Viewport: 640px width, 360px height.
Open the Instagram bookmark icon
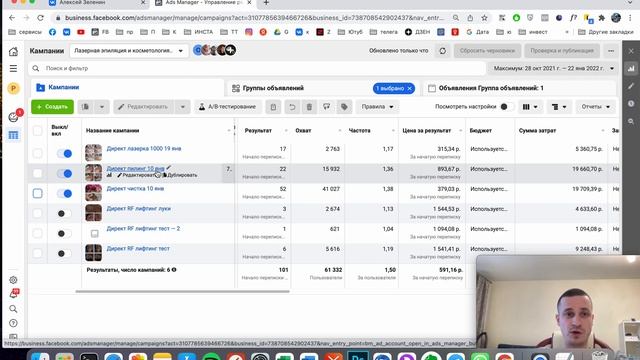(x=249, y=32)
